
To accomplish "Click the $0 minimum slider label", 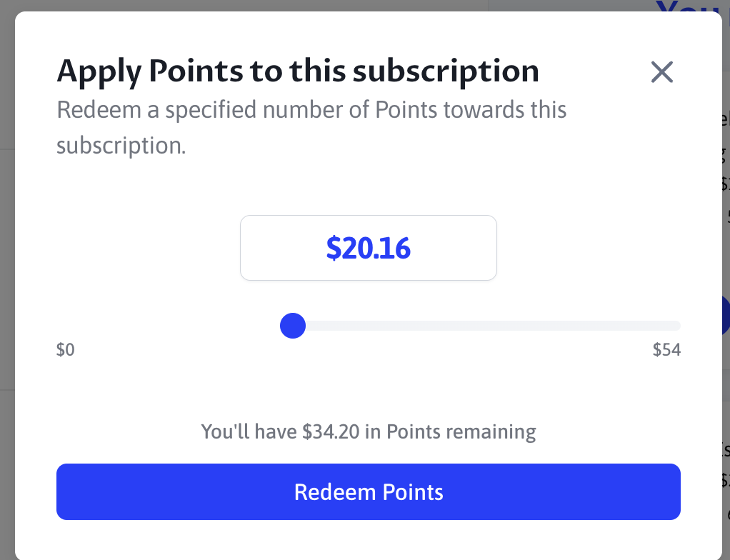I will 66,350.
